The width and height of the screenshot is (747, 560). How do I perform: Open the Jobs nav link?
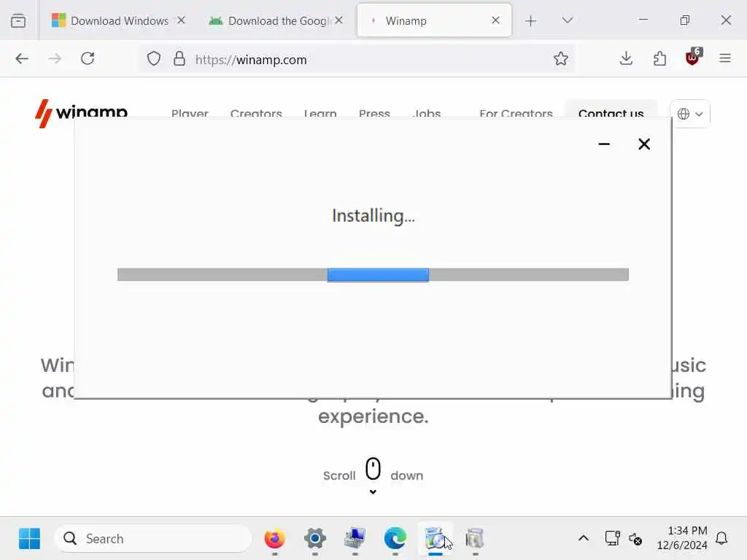click(426, 113)
